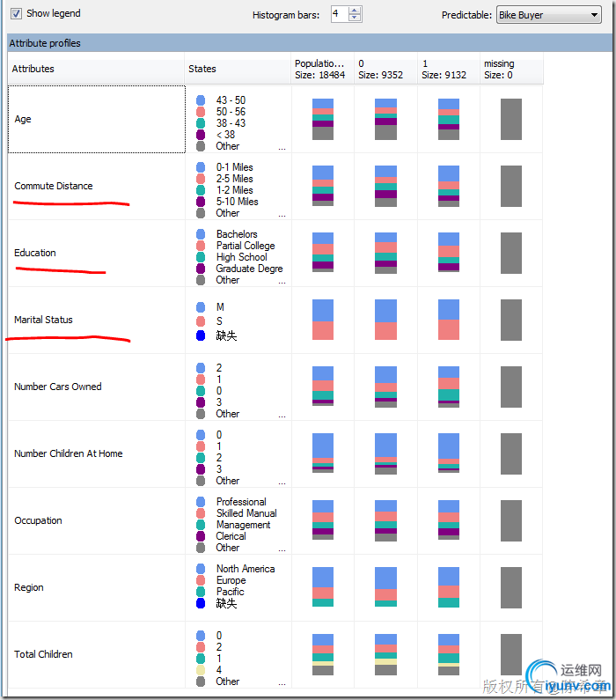Click Age gray bar in missing column
Screen dimensions: 616x700
(511, 119)
